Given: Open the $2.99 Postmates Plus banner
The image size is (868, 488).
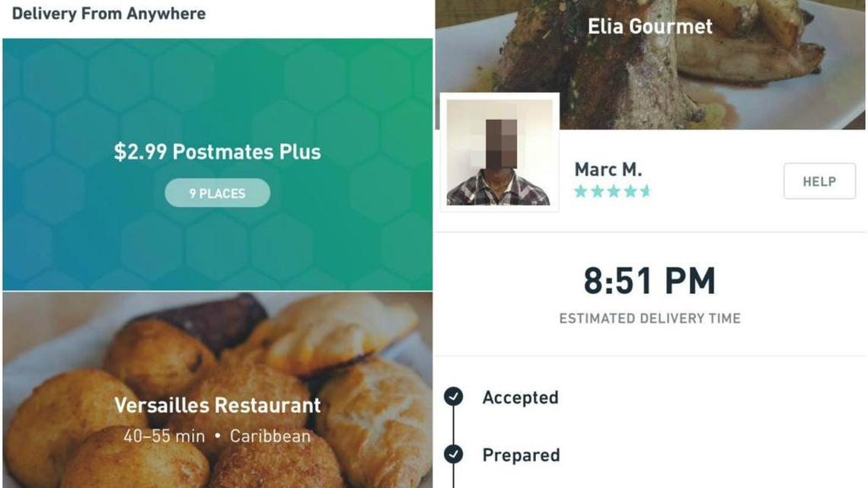Looking at the screenshot, I should coord(218,164).
